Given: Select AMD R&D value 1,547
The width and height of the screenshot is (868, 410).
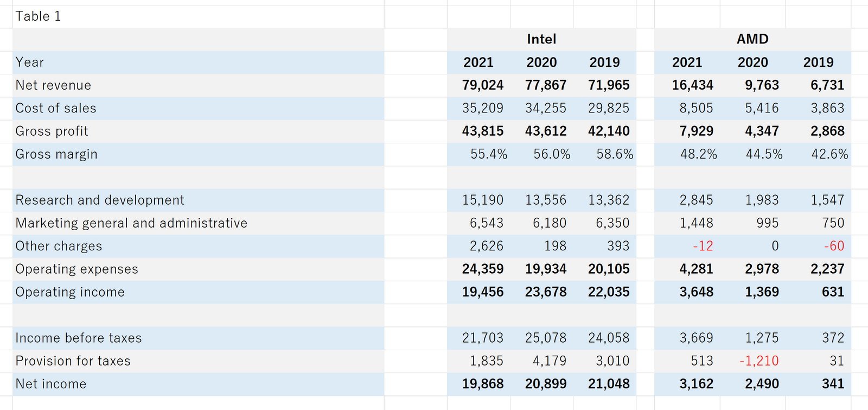Looking at the screenshot, I should coord(827,200).
